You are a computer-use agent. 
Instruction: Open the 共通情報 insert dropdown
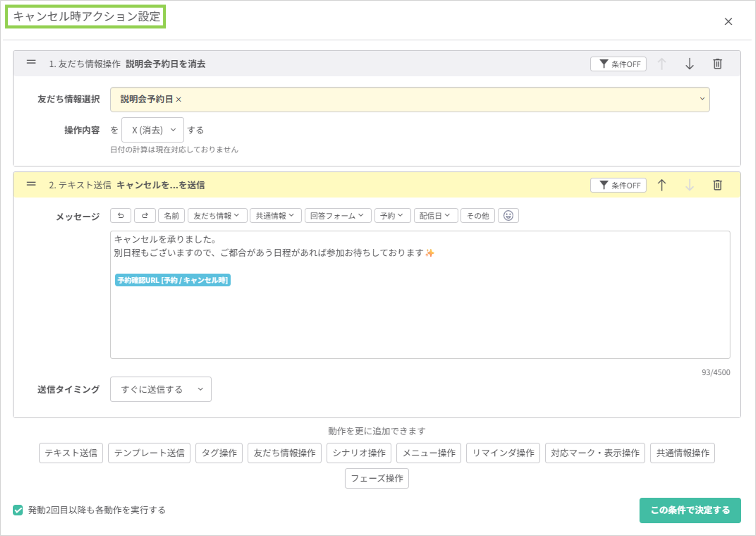tap(275, 215)
